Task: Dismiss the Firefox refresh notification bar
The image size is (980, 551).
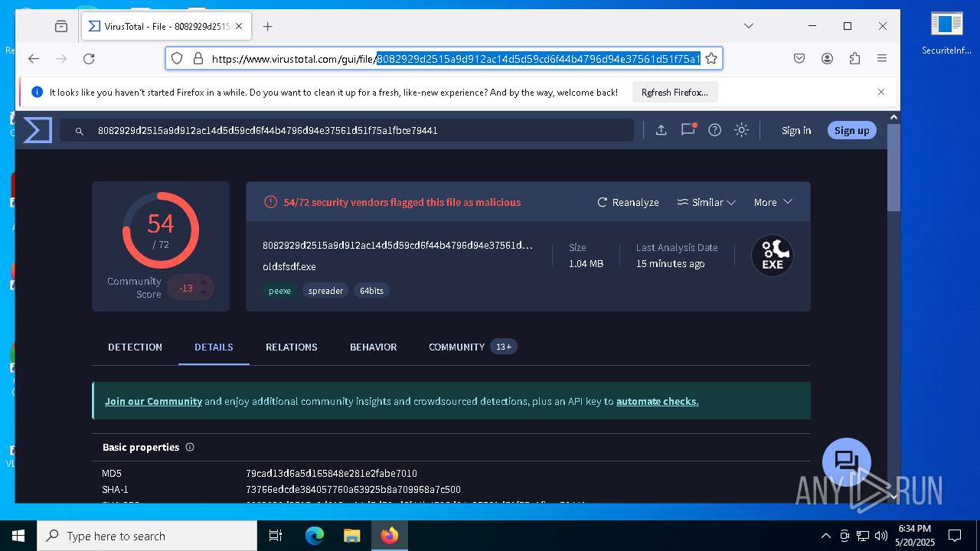Action: tap(881, 92)
